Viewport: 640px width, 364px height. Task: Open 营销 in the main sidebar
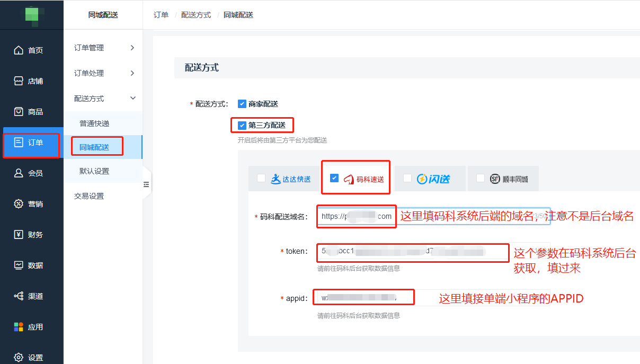32,204
